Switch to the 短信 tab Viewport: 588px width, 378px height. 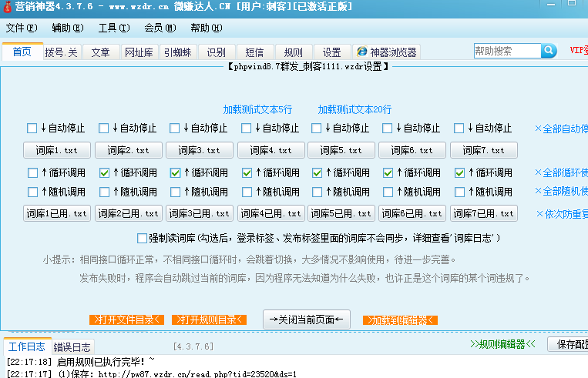[x=254, y=52]
